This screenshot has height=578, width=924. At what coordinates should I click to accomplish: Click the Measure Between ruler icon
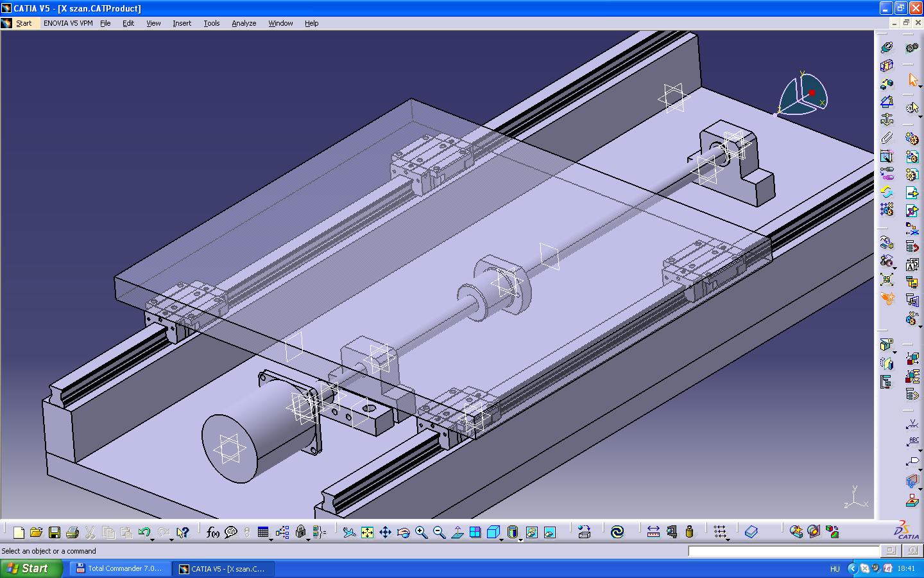(x=653, y=532)
